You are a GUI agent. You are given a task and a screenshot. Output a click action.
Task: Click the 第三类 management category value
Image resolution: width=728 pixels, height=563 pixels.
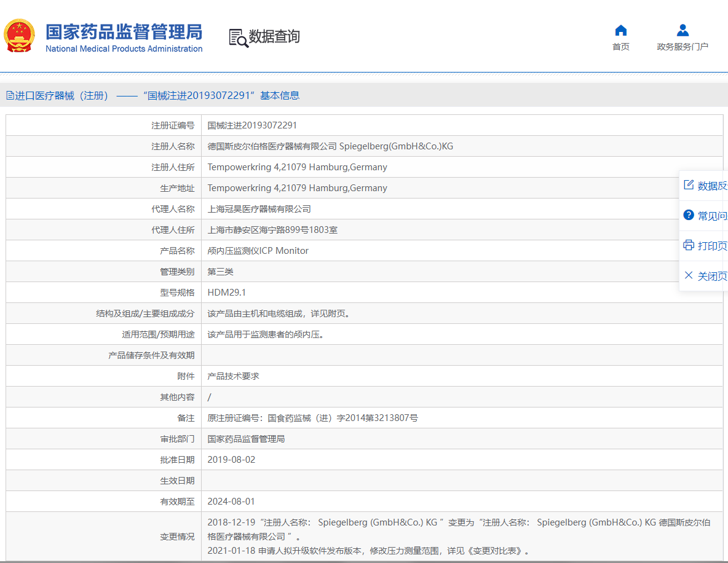coord(220,272)
